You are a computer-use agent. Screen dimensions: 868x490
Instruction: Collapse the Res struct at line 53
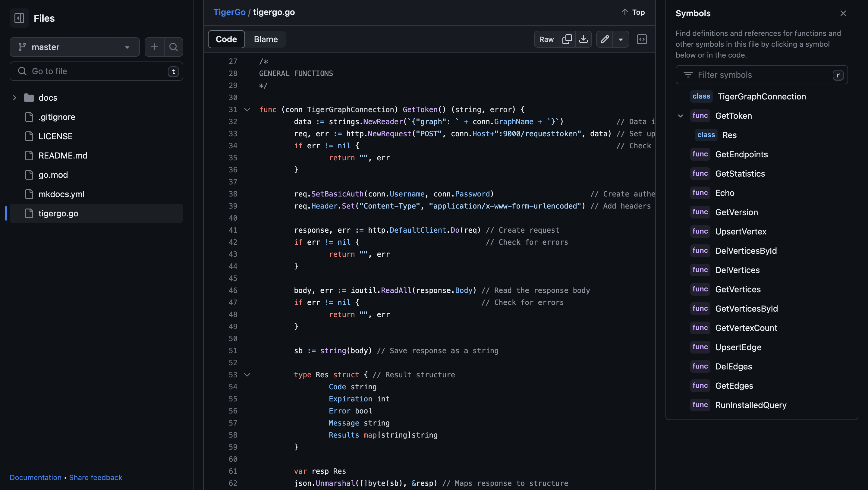[247, 374]
